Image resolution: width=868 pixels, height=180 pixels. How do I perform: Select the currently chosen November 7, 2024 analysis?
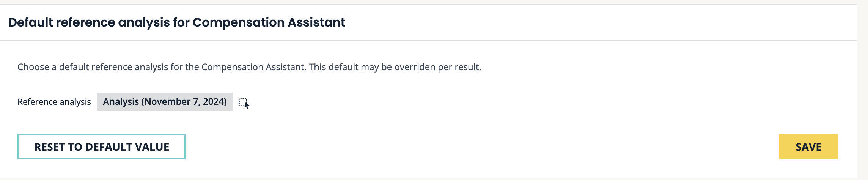coord(165,102)
